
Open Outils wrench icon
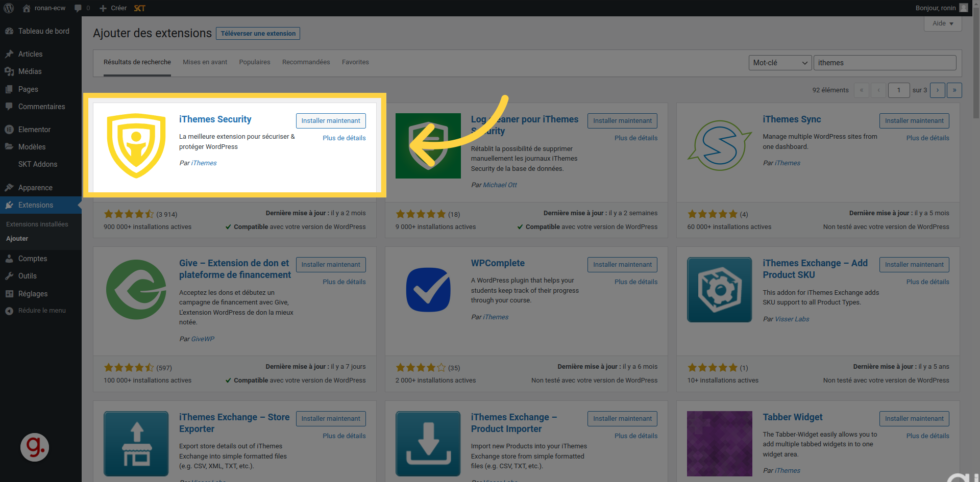(x=9, y=276)
